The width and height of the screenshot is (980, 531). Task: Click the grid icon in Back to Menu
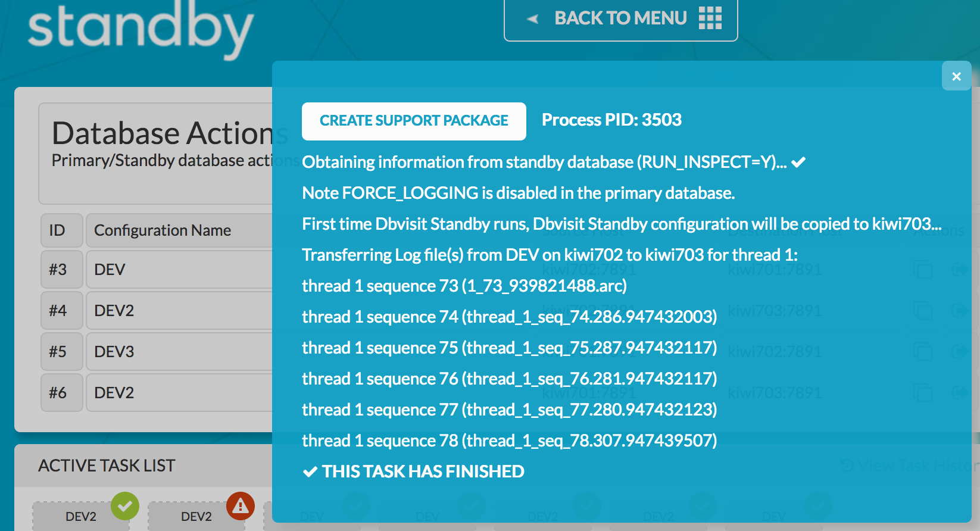pos(710,18)
